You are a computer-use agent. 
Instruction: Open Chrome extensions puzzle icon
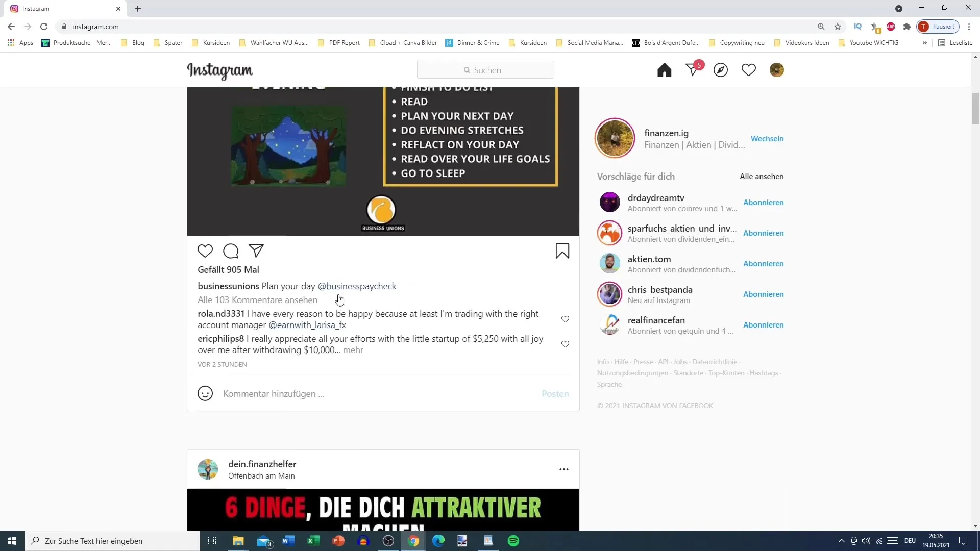[907, 27]
